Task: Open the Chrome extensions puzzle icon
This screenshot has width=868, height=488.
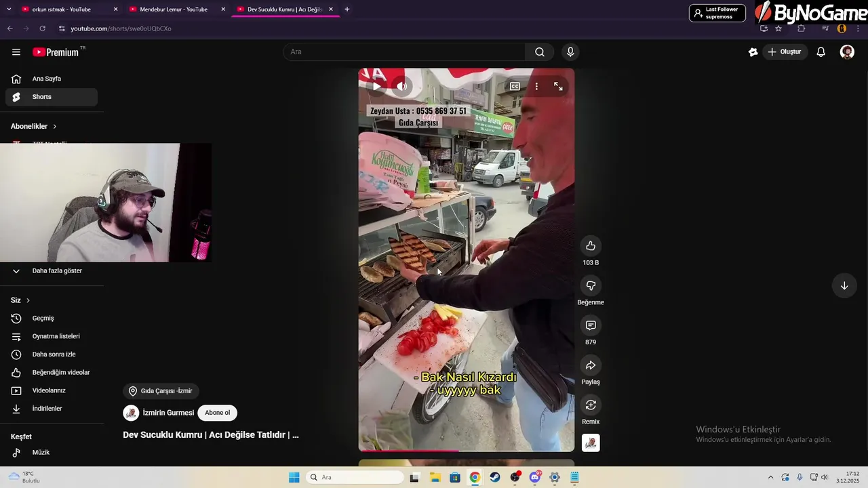Action: [x=802, y=28]
